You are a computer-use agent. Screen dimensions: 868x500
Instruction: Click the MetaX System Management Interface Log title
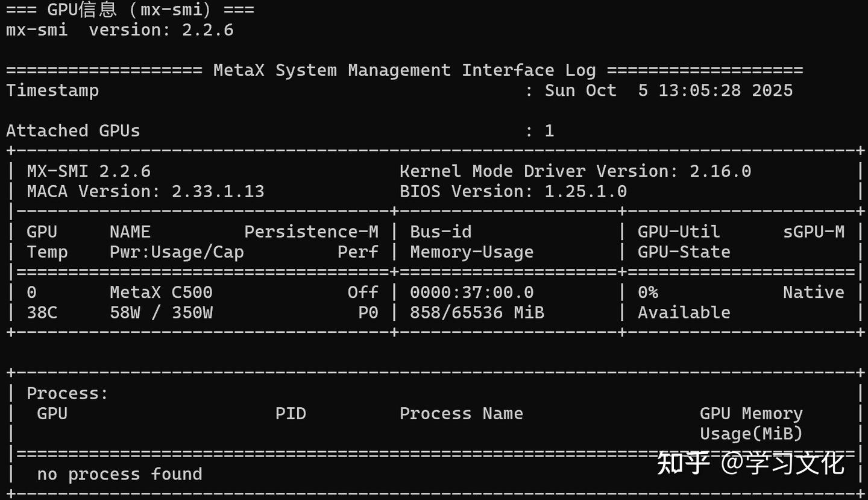pyautogui.click(x=404, y=71)
